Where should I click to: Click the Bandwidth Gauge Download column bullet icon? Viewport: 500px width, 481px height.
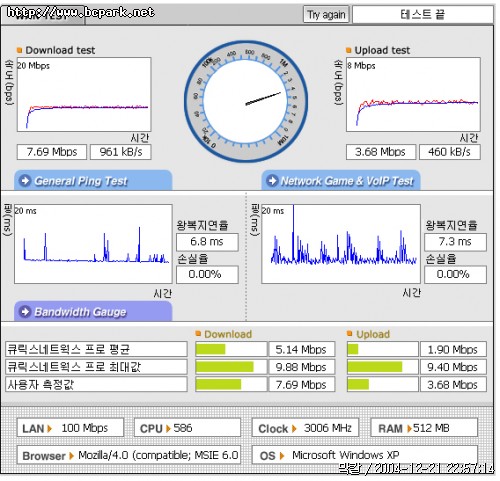click(198, 333)
